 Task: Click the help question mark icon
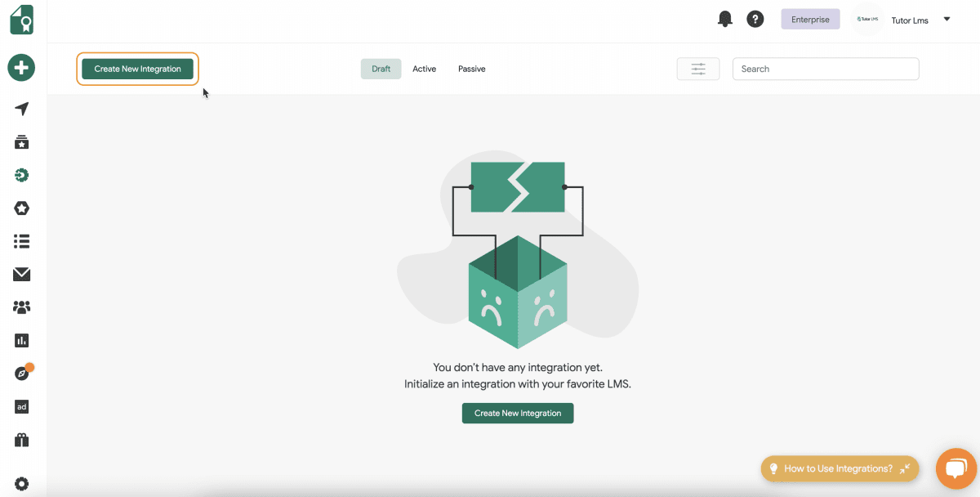coord(755,20)
